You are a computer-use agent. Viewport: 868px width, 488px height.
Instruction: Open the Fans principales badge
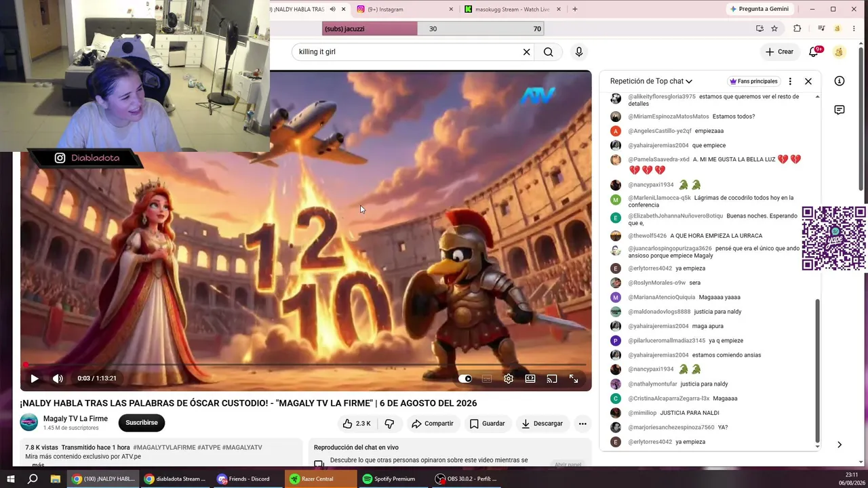tap(753, 81)
